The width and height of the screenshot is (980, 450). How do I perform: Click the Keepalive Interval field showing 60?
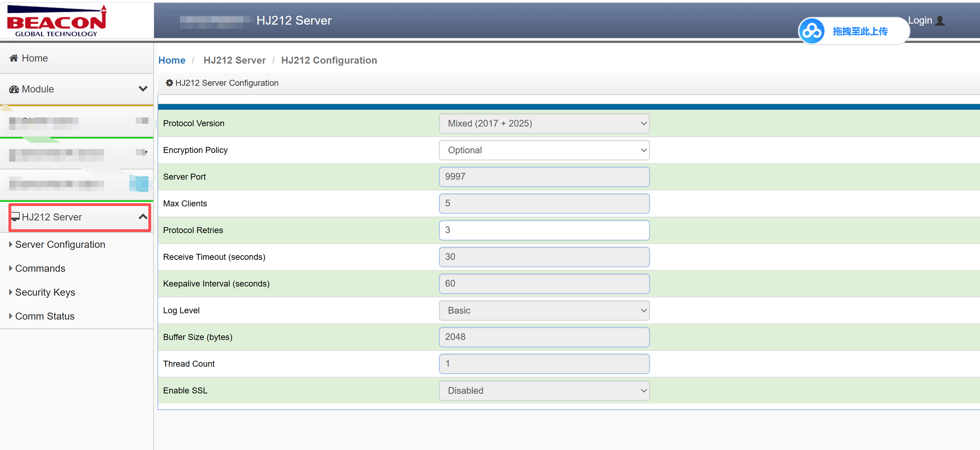(544, 283)
